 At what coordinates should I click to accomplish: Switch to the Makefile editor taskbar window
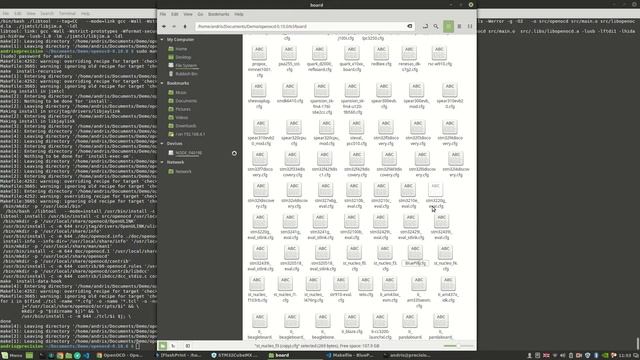point(350,356)
